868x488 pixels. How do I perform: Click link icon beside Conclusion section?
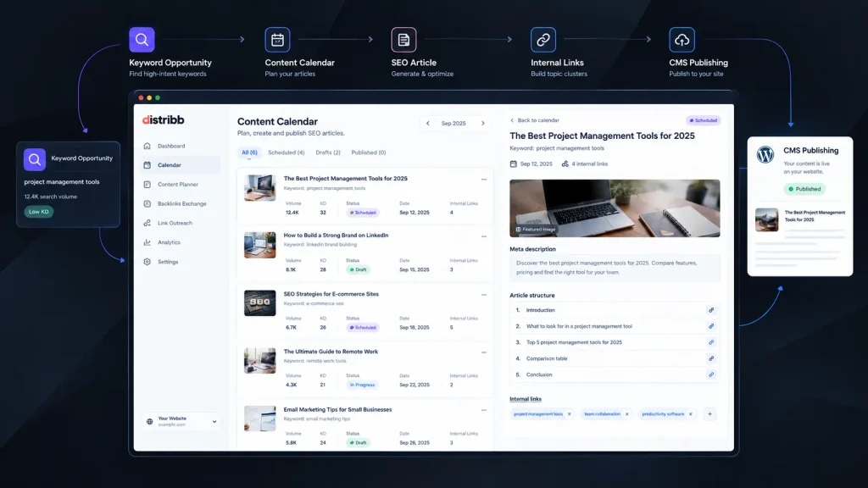click(711, 374)
